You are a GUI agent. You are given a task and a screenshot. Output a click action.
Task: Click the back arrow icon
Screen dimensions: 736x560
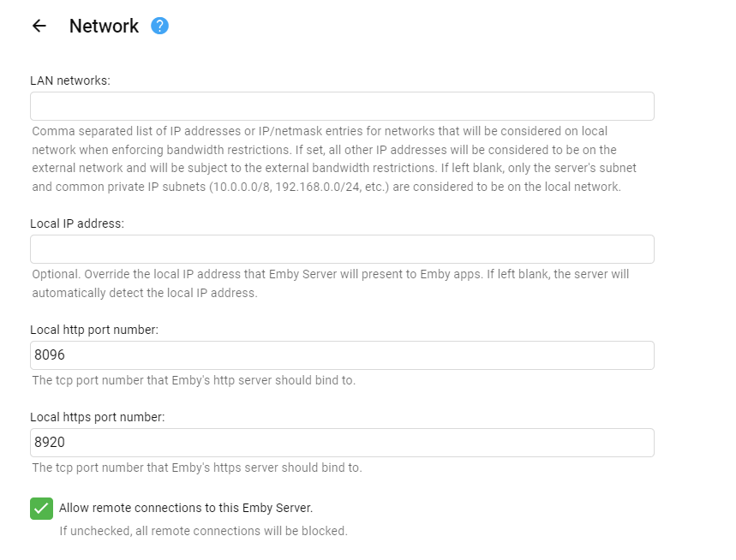click(x=39, y=26)
